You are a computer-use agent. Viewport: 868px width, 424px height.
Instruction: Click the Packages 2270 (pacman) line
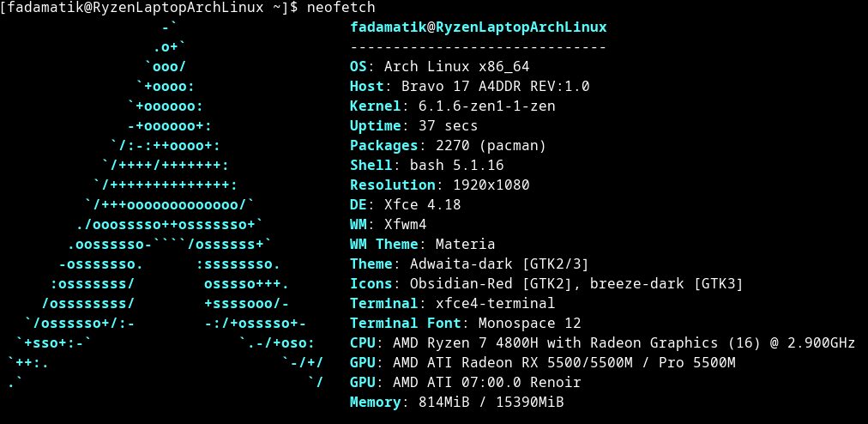point(448,146)
